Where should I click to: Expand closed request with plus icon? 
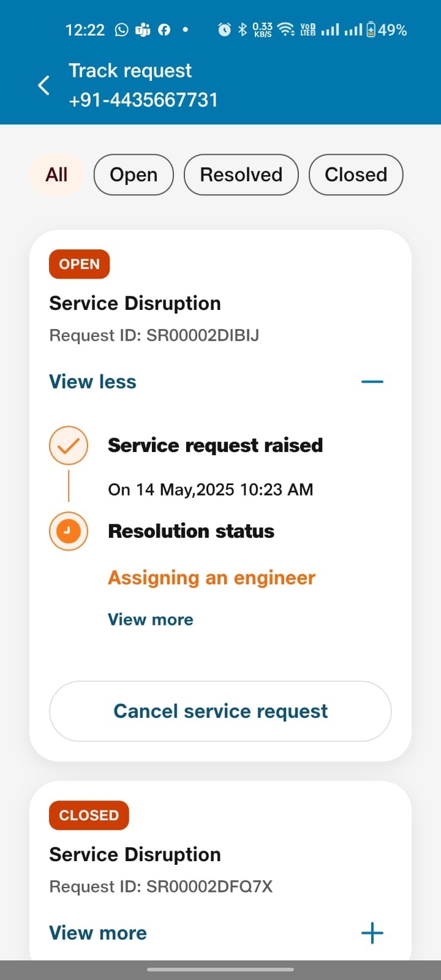[x=372, y=933]
